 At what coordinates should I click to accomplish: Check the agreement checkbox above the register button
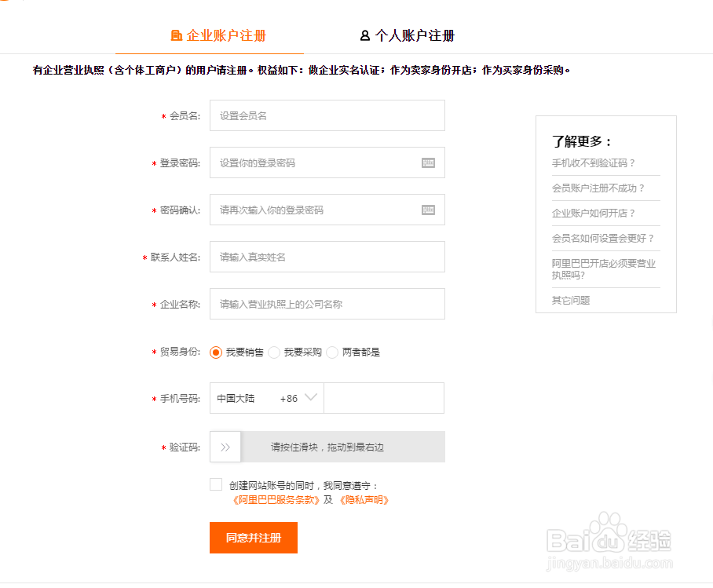[215, 484]
